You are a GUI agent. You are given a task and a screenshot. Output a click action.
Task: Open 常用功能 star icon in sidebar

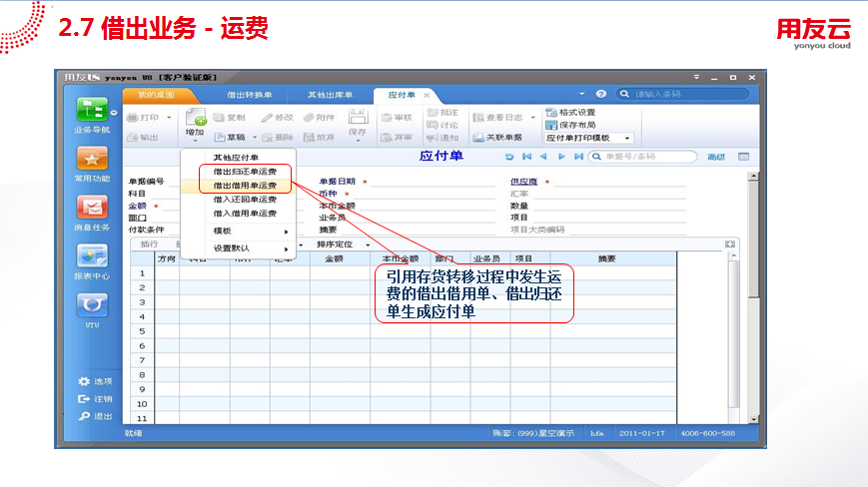[92, 159]
